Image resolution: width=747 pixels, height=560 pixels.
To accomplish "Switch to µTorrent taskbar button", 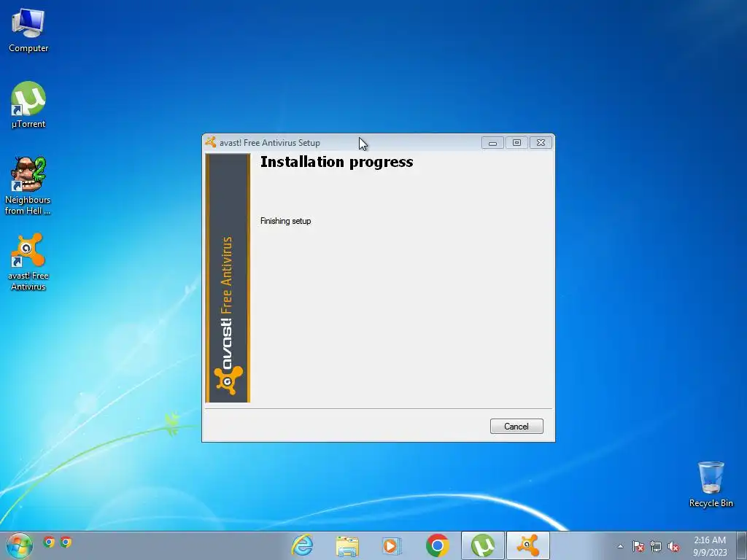I will click(483, 545).
